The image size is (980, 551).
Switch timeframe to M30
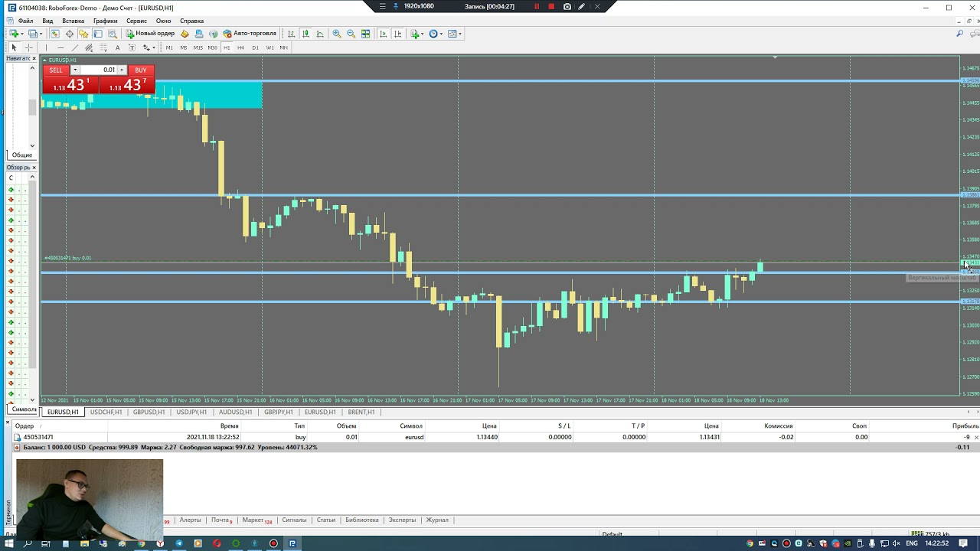[x=213, y=47]
